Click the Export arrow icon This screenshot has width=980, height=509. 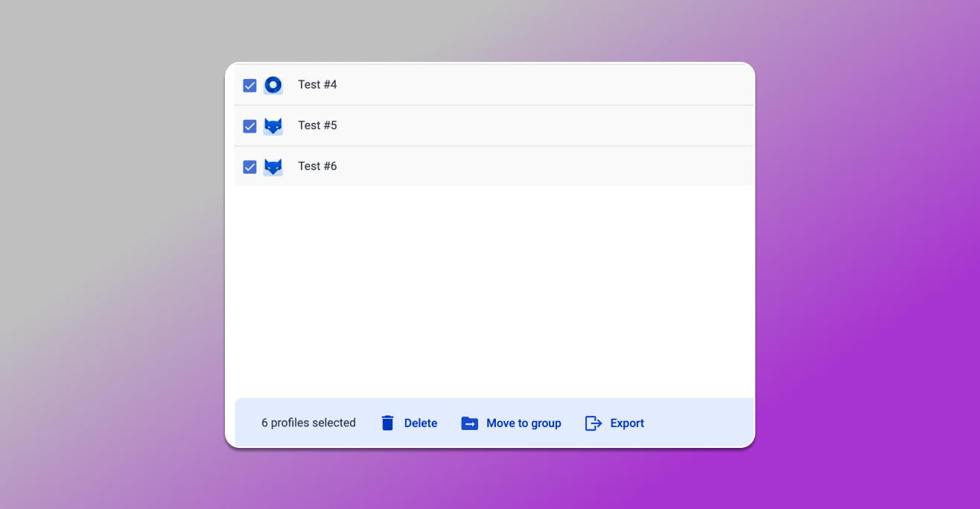(x=594, y=423)
